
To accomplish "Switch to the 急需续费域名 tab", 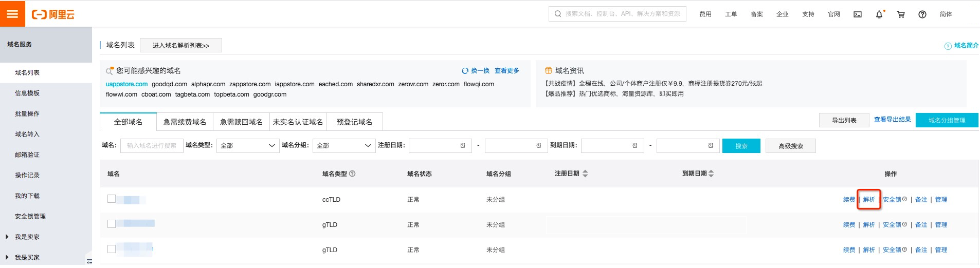I will [x=185, y=122].
